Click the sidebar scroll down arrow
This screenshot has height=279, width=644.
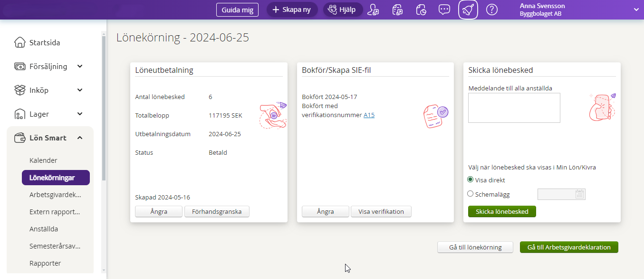tap(104, 270)
